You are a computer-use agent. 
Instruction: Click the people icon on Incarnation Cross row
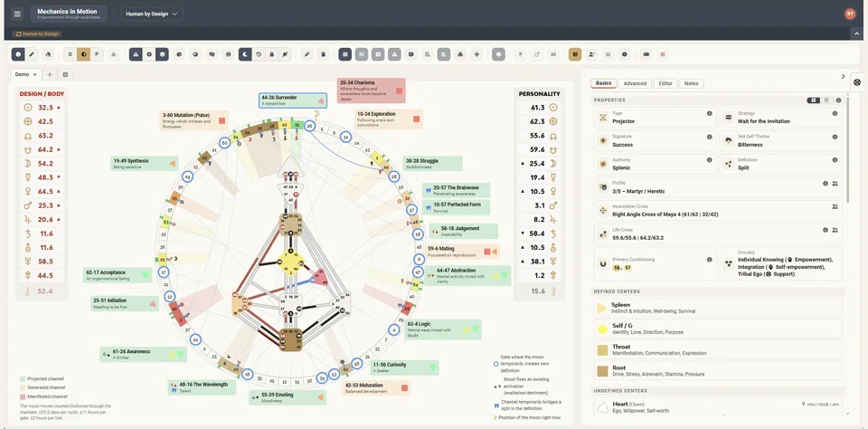point(835,206)
